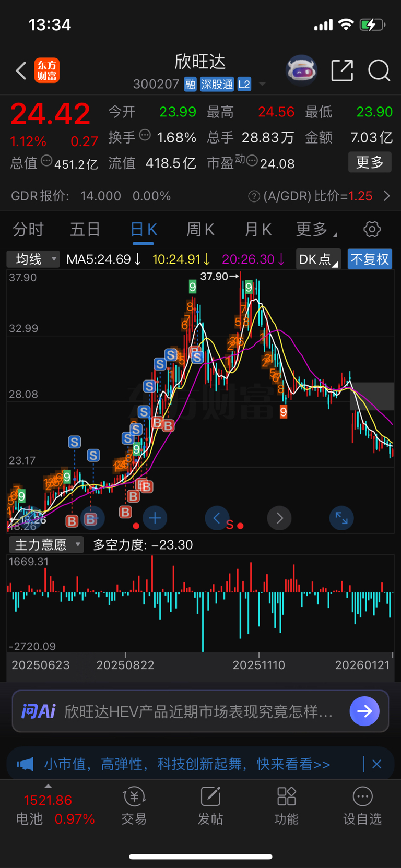Tap the L2 level badge
The image size is (401, 868).
[244, 84]
